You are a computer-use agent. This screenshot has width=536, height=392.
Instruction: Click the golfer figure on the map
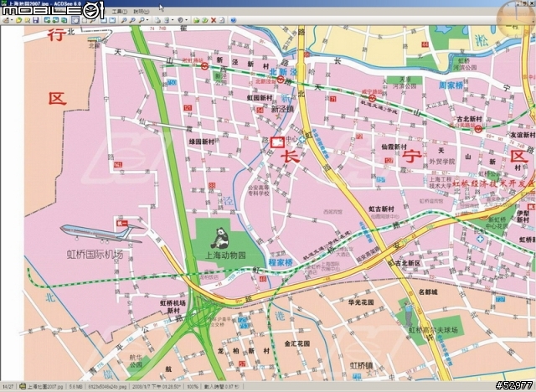409,313
